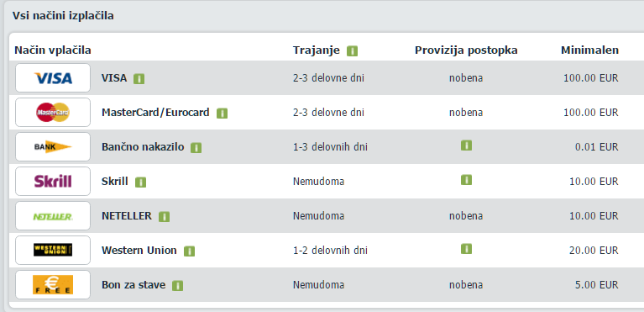Choose the BANK transfer logo
644x312 pixels.
53,146
